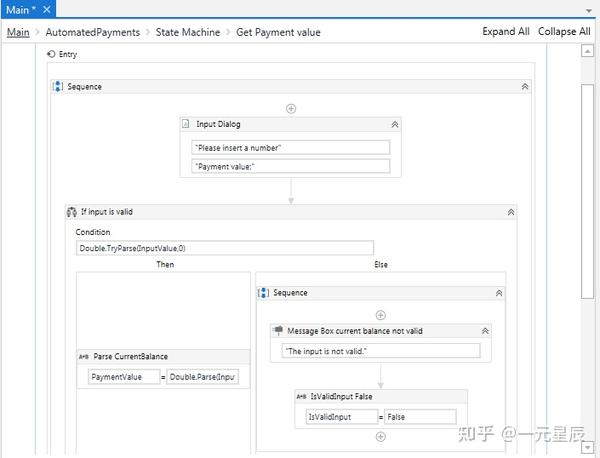600x458 pixels.
Task: Click the Input Dialog activity icon
Action: point(186,124)
